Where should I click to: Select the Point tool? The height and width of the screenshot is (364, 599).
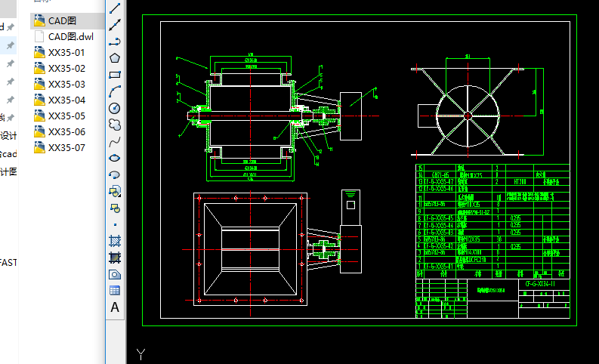pyautogui.click(x=116, y=224)
